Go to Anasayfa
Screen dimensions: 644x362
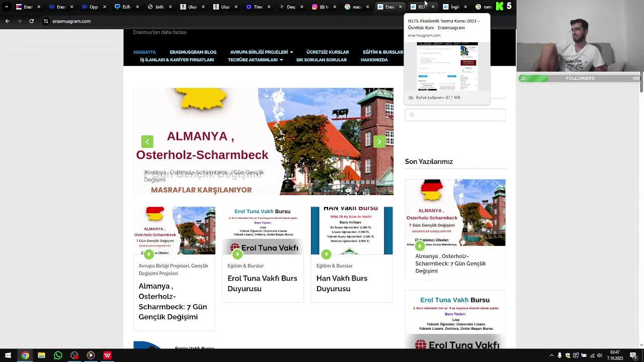144,52
